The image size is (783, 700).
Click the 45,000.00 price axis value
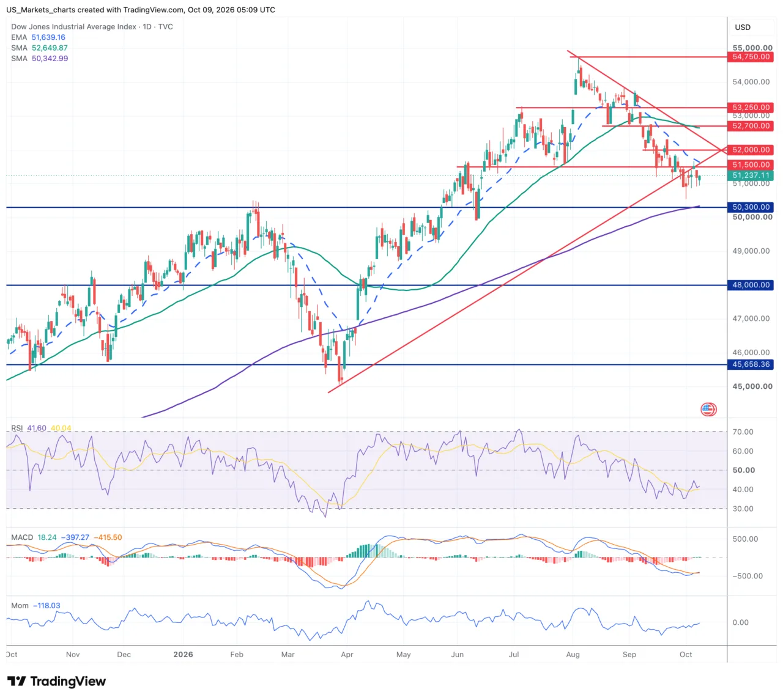[x=752, y=386]
